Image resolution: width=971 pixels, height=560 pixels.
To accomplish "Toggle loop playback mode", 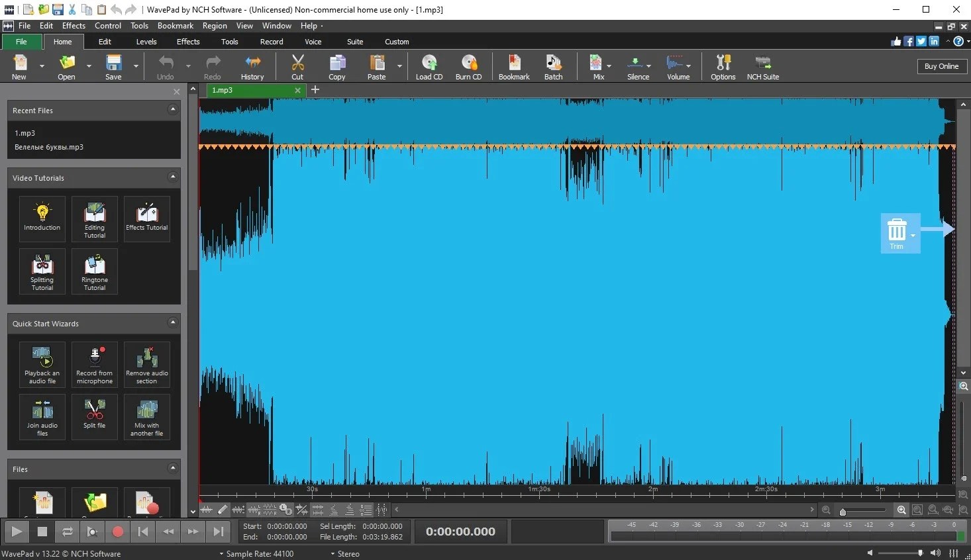I will [x=68, y=532].
